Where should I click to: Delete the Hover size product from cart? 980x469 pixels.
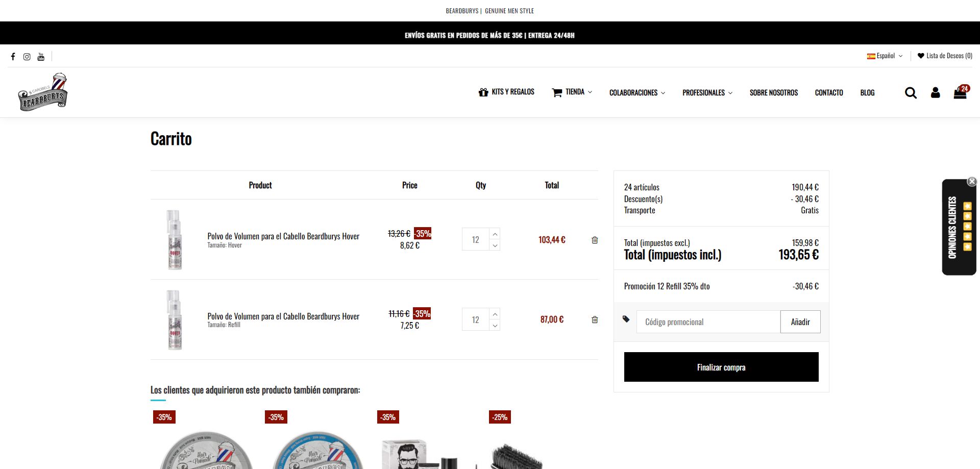pos(595,240)
